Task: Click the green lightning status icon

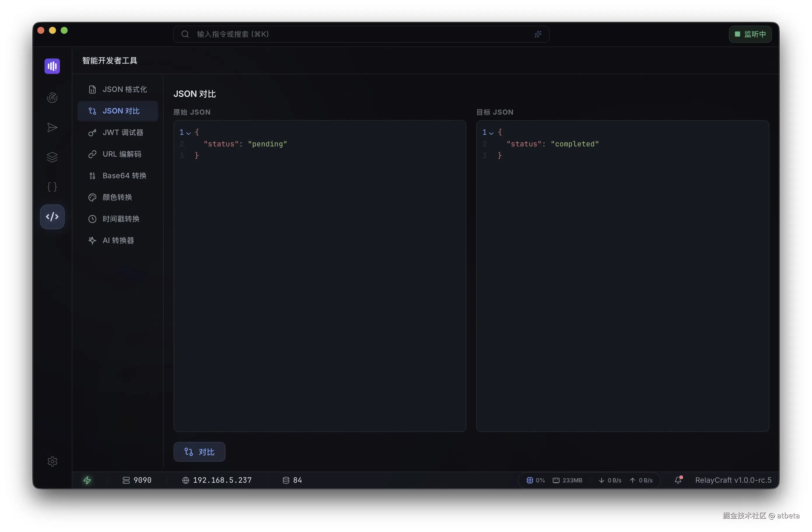Action: [87, 480]
